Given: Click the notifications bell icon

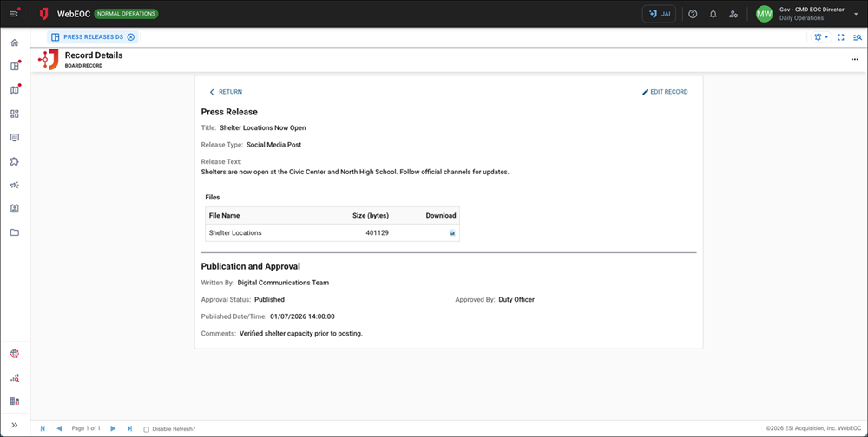Looking at the screenshot, I should [713, 14].
